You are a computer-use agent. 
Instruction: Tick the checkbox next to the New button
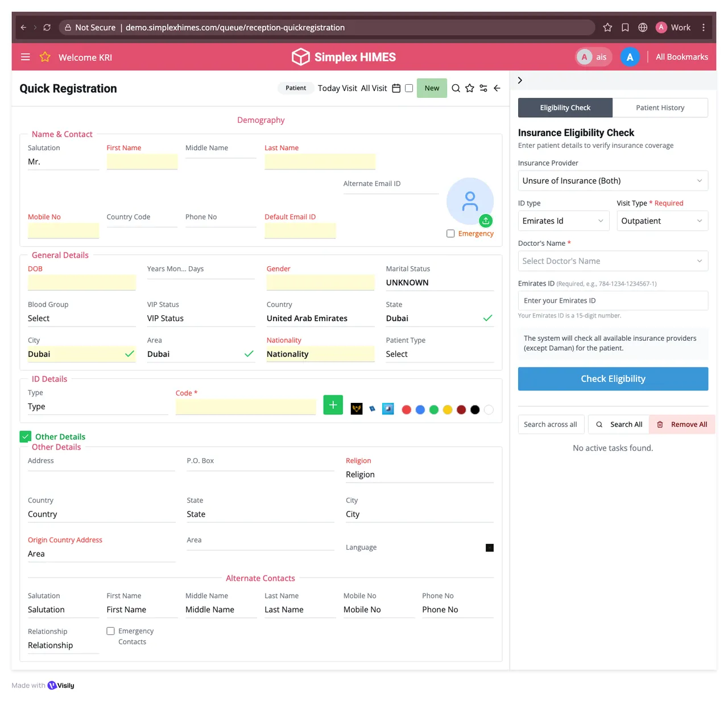[409, 88]
